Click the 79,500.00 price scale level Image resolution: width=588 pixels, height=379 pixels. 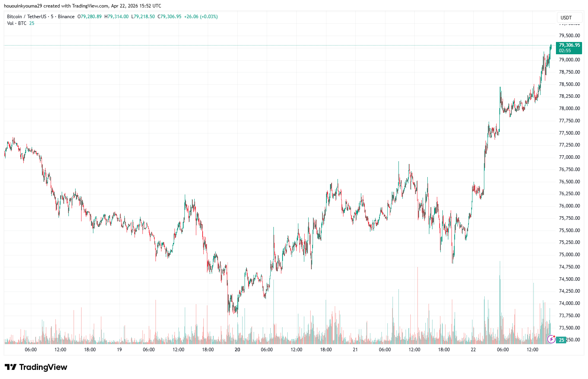coord(569,35)
